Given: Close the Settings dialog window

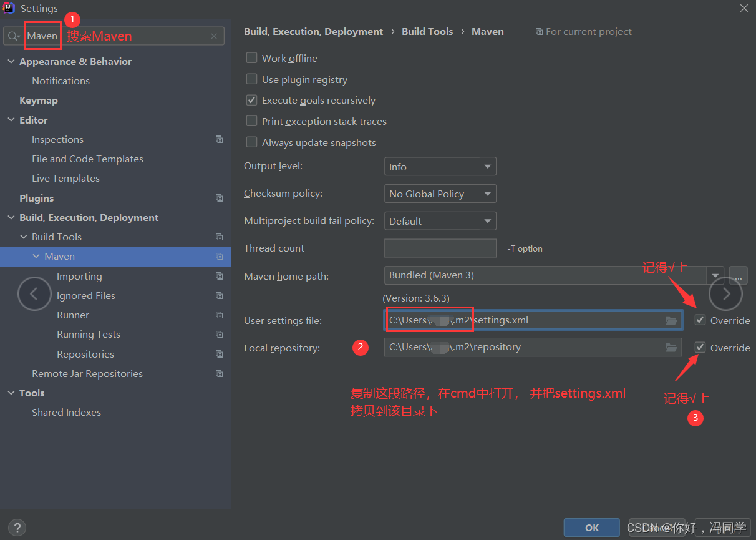Looking at the screenshot, I should (744, 8).
